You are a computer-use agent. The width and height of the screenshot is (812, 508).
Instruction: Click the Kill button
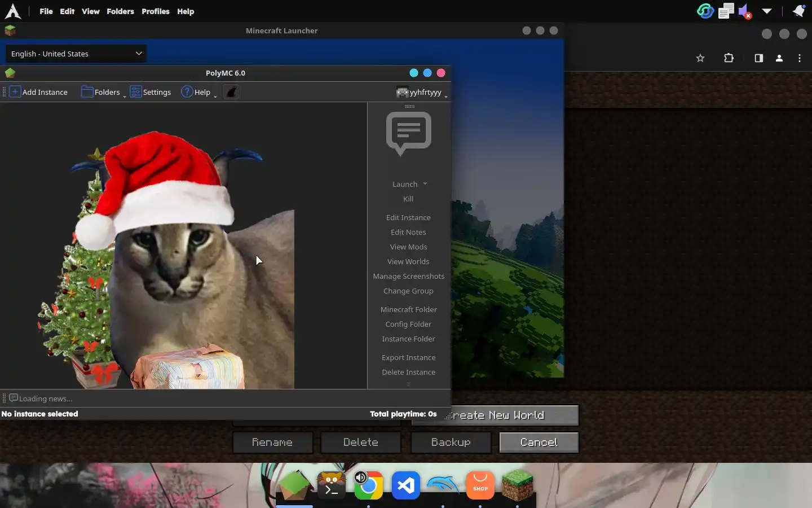coord(408,199)
